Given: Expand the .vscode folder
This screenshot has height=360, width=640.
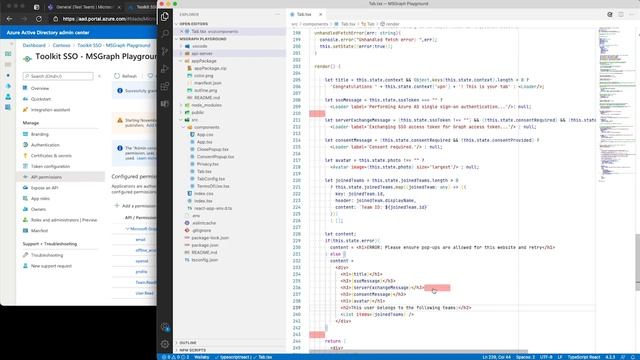Looking at the screenshot, I should pyautogui.click(x=181, y=46).
